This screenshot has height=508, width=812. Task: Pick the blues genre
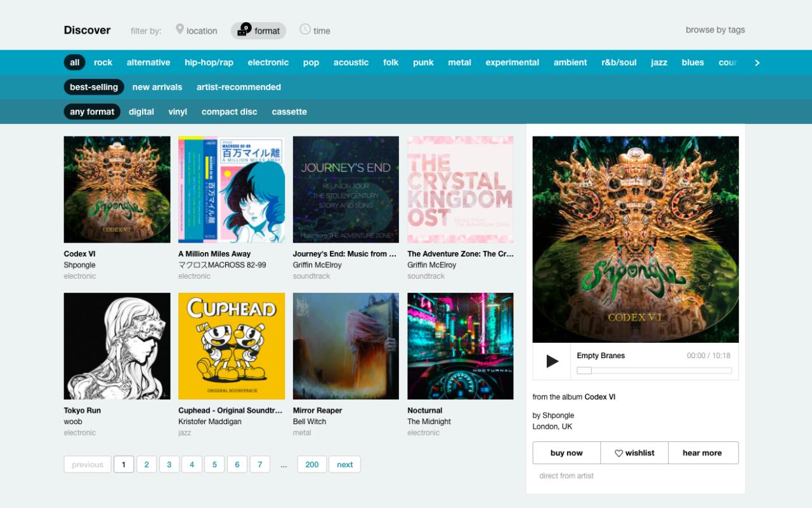pos(693,62)
